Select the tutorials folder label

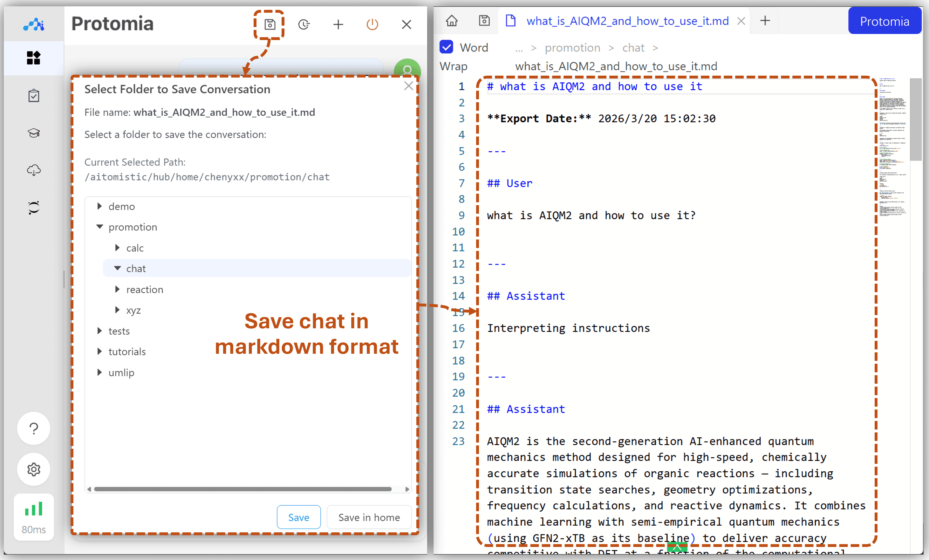127,352
